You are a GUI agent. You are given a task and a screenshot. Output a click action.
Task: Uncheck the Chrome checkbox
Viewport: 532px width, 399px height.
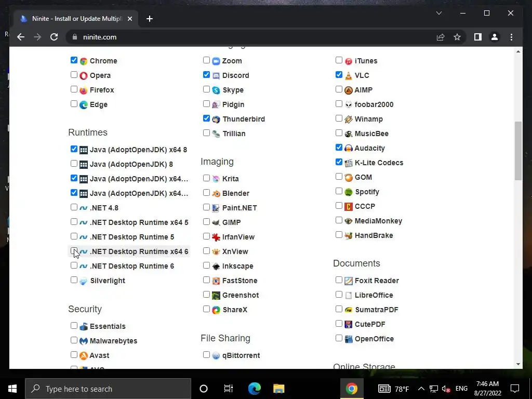74,60
